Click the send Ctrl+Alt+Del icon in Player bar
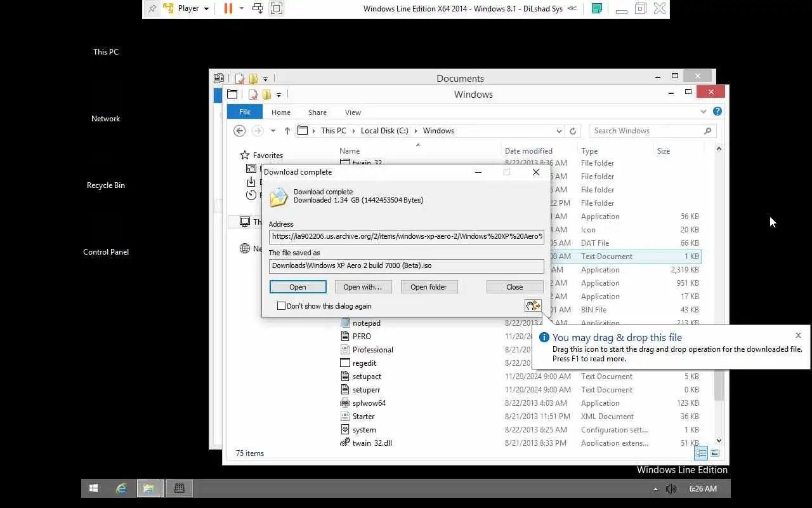This screenshot has width=812, height=508. point(258,8)
